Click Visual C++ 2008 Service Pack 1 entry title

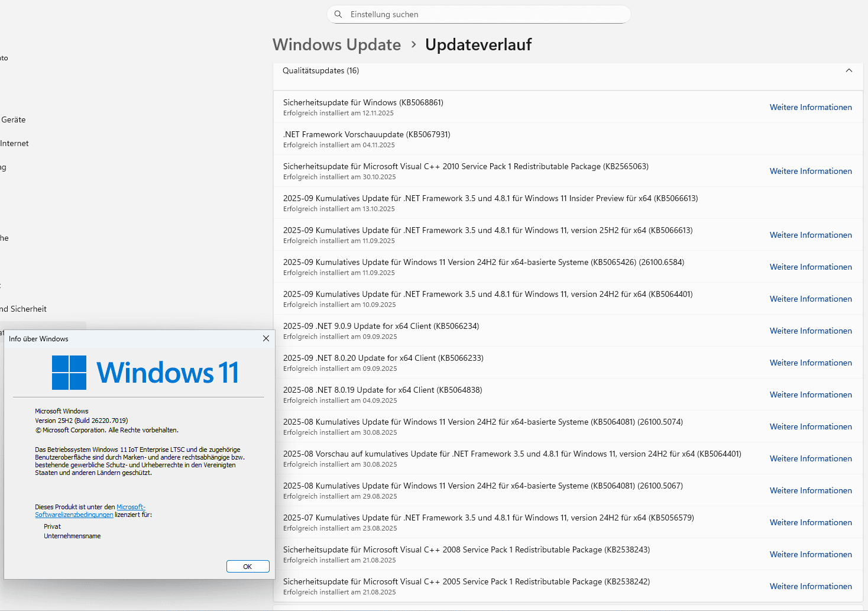(467, 549)
